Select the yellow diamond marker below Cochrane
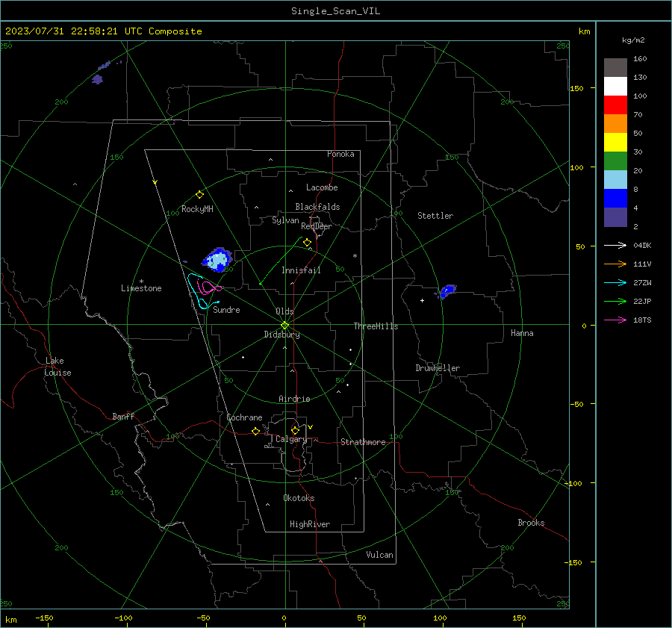The height and width of the screenshot is (628, 672). [255, 432]
